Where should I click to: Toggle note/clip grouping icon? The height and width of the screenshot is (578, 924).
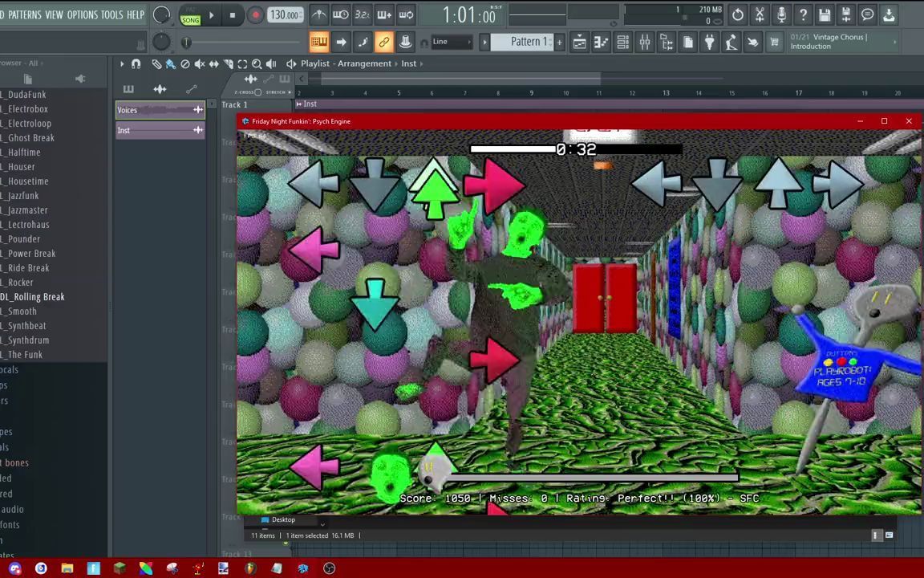tap(362, 42)
